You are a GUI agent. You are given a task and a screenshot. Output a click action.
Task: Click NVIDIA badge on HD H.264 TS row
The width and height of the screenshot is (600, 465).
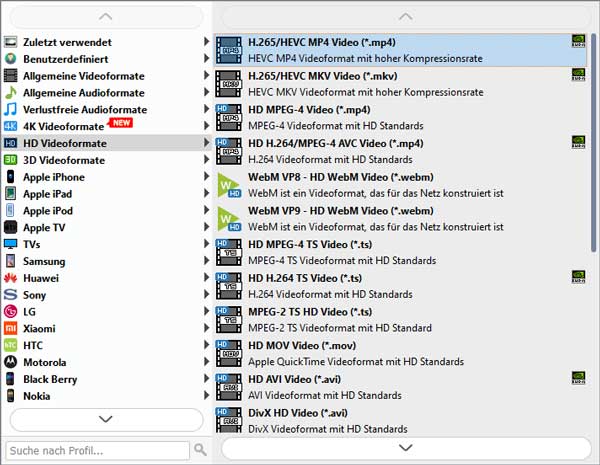[x=578, y=276]
